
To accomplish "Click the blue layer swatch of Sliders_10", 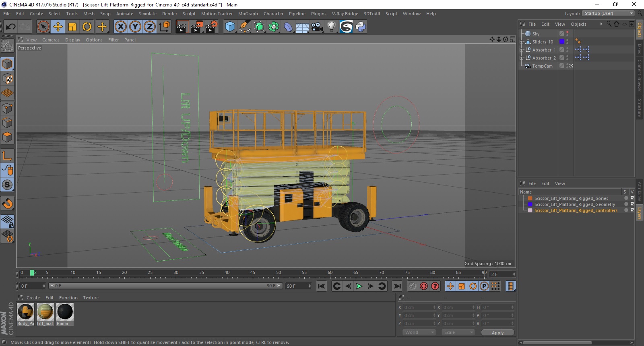I will click(x=562, y=42).
